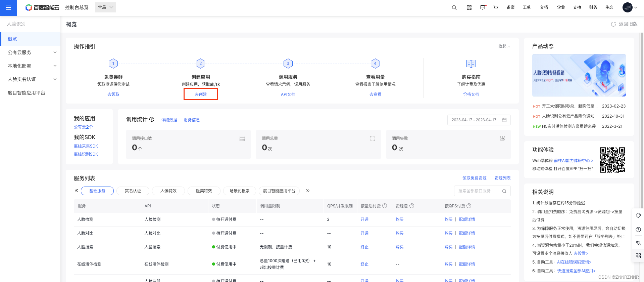Click the 去查看 usage link
Image resolution: width=644 pixels, height=282 pixels.
pyautogui.click(x=375, y=94)
